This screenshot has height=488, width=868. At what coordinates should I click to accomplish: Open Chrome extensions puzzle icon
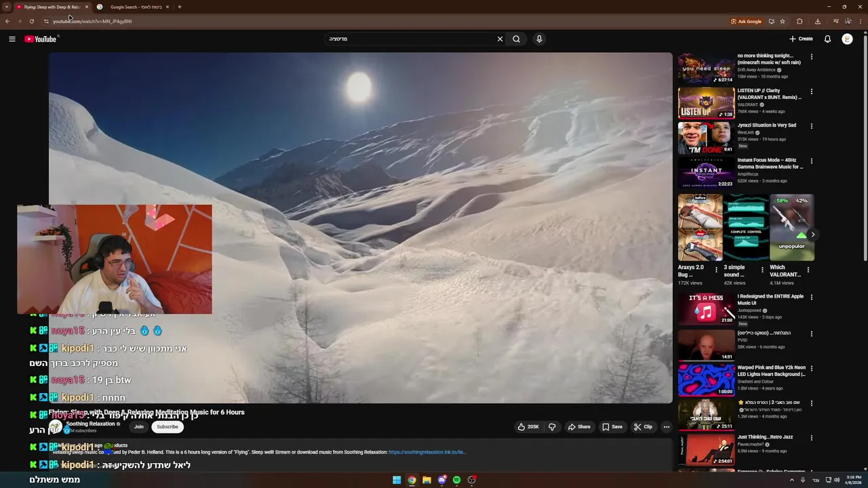[800, 21]
